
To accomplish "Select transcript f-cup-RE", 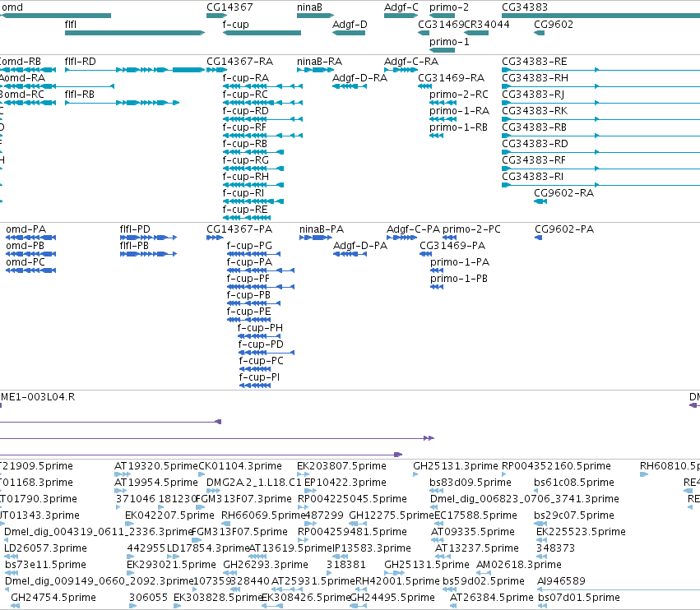I will 247,218.
